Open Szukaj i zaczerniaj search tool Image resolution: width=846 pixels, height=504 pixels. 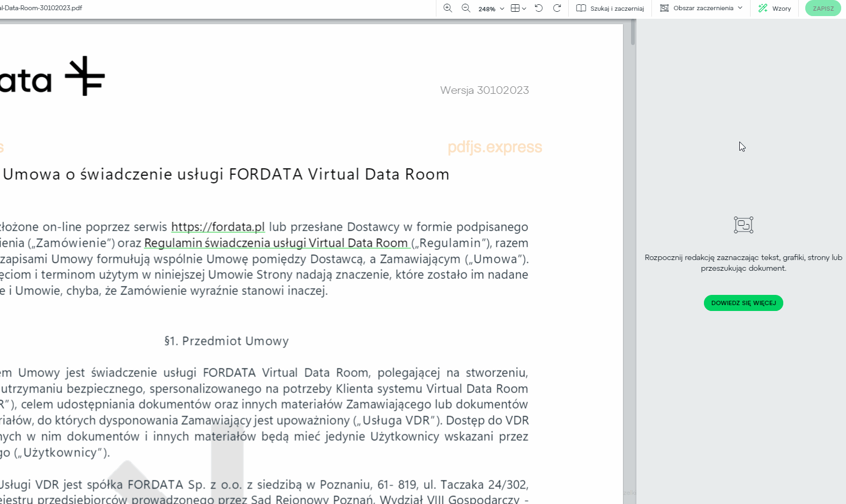610,8
